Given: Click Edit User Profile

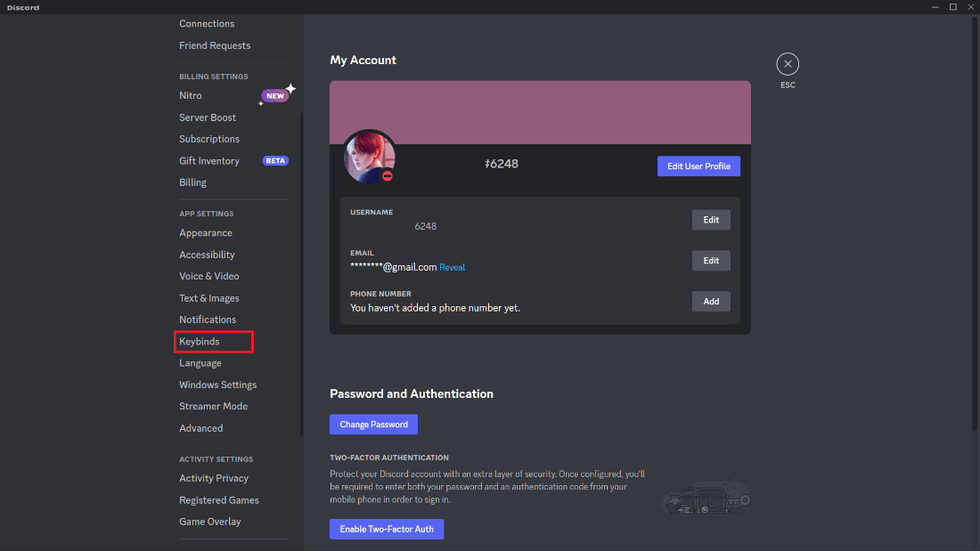Looking at the screenshot, I should click(x=698, y=166).
